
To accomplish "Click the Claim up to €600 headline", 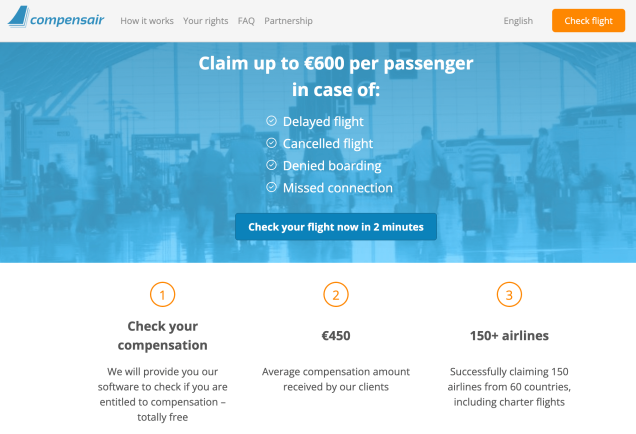I will pyautogui.click(x=336, y=76).
